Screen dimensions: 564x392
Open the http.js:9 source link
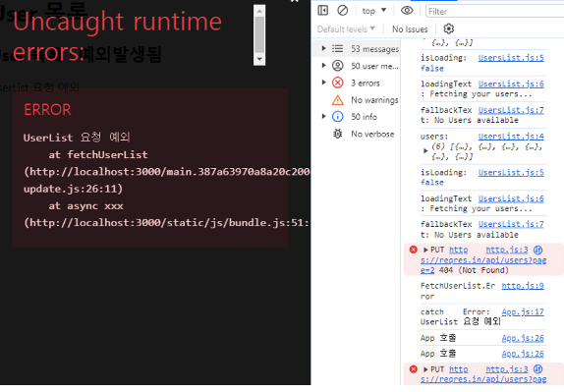[x=523, y=286]
